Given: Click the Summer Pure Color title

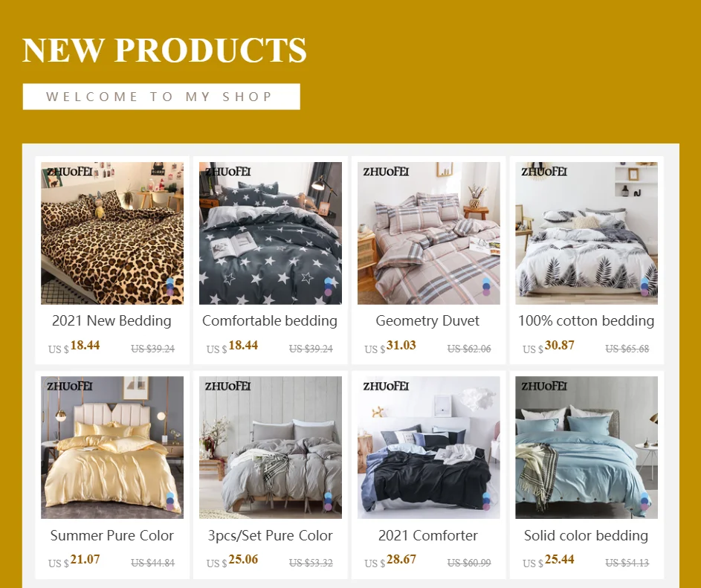Looking at the screenshot, I should point(112,535).
